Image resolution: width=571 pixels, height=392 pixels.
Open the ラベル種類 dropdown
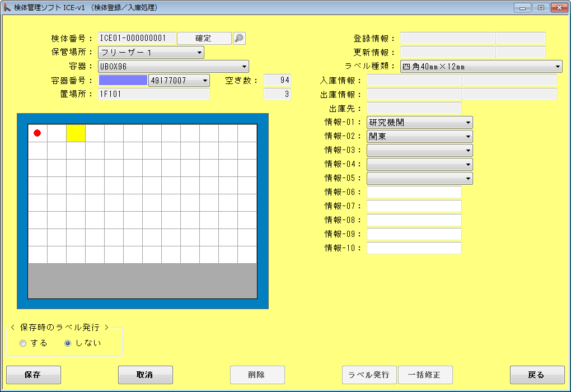point(481,67)
